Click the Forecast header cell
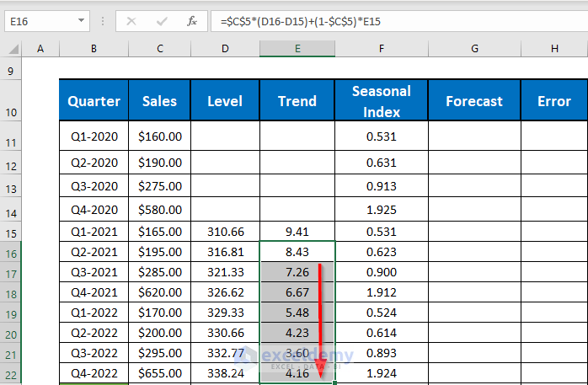Screen dimensions: 588x385 click(x=473, y=101)
